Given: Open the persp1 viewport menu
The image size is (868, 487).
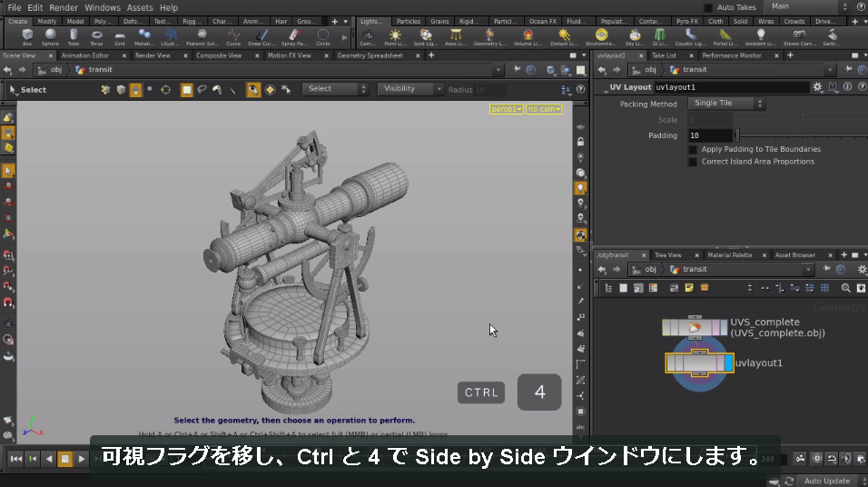Looking at the screenshot, I should coord(506,109).
